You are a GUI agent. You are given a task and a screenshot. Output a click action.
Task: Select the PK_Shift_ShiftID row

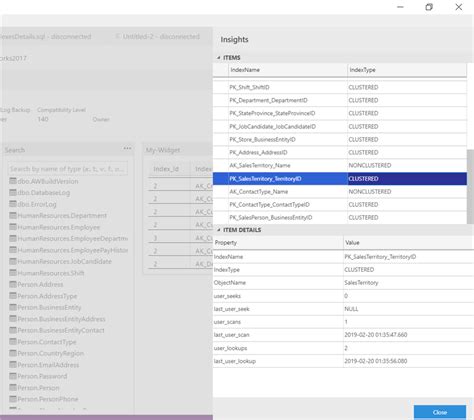click(340, 87)
